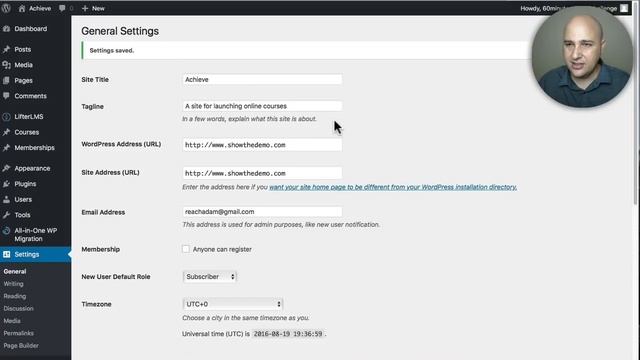
Task: Click the Memberships pin icon
Action: [7, 148]
